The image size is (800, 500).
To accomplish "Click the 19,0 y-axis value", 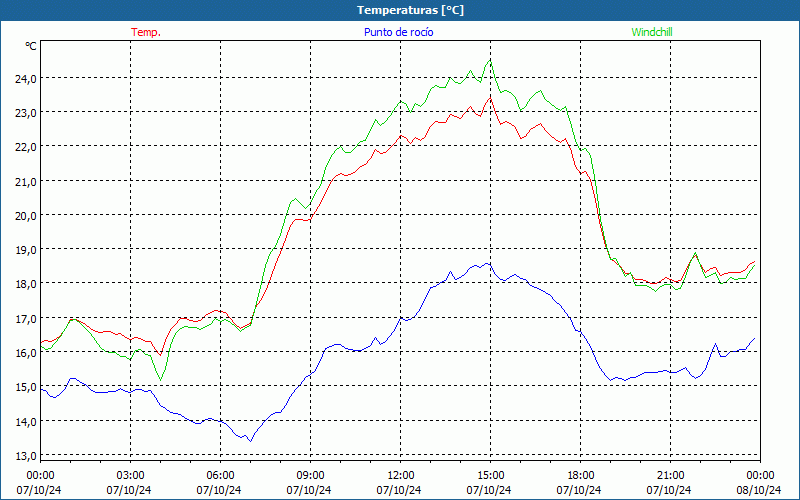I will pyautogui.click(x=26, y=250).
